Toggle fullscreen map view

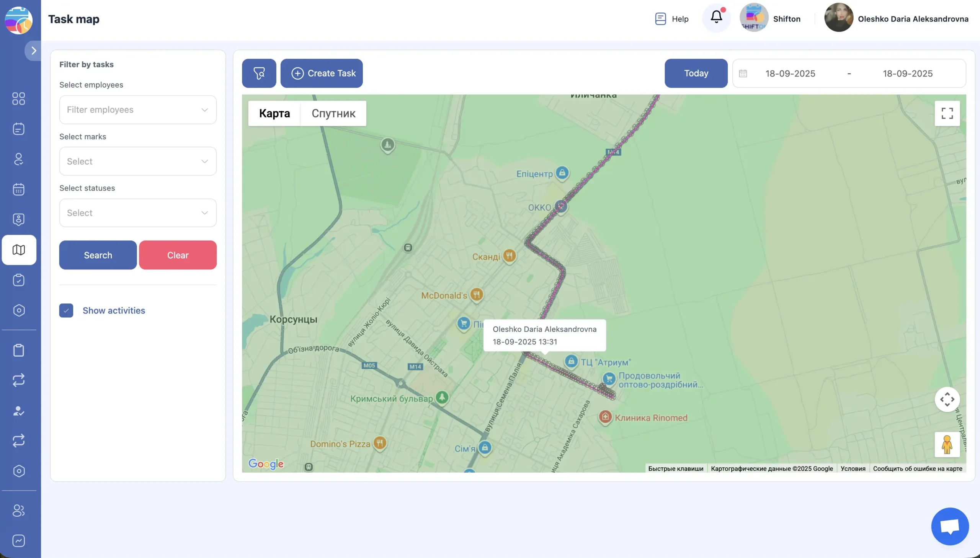pos(947,113)
